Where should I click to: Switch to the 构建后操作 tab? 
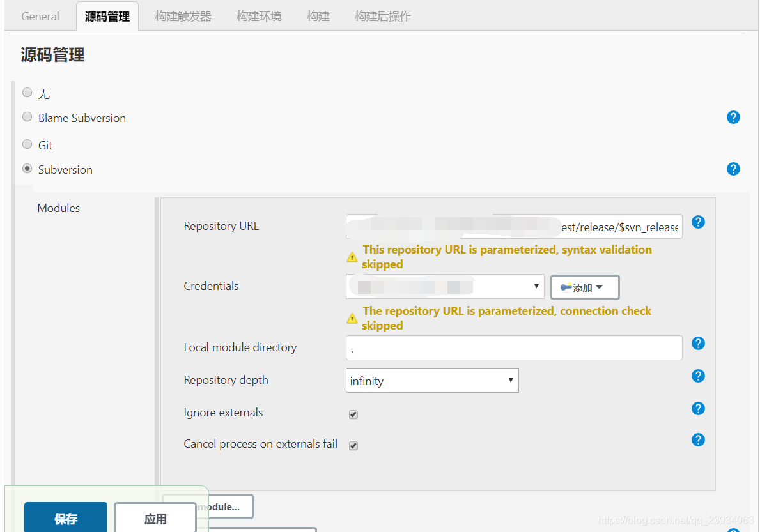pos(382,17)
